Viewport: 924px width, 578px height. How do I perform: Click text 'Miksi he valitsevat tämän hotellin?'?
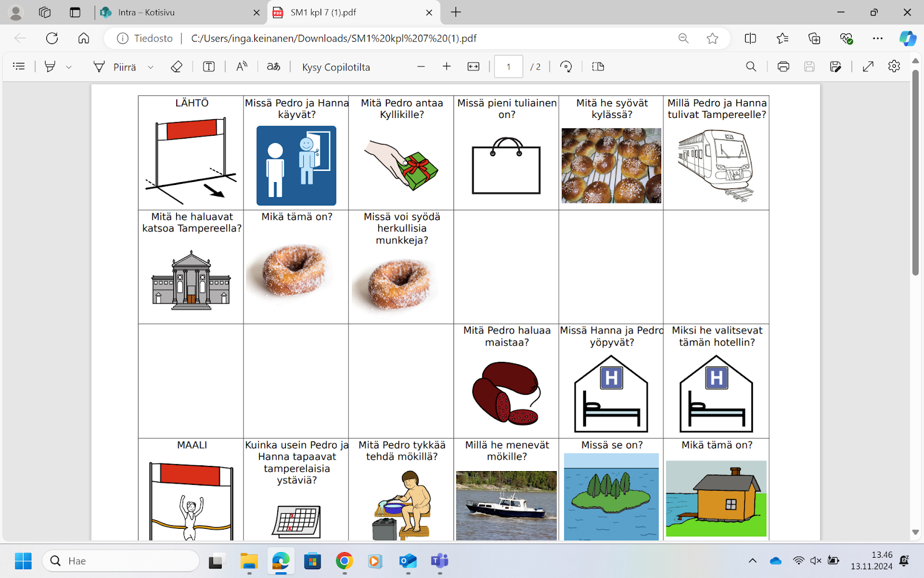pos(717,336)
